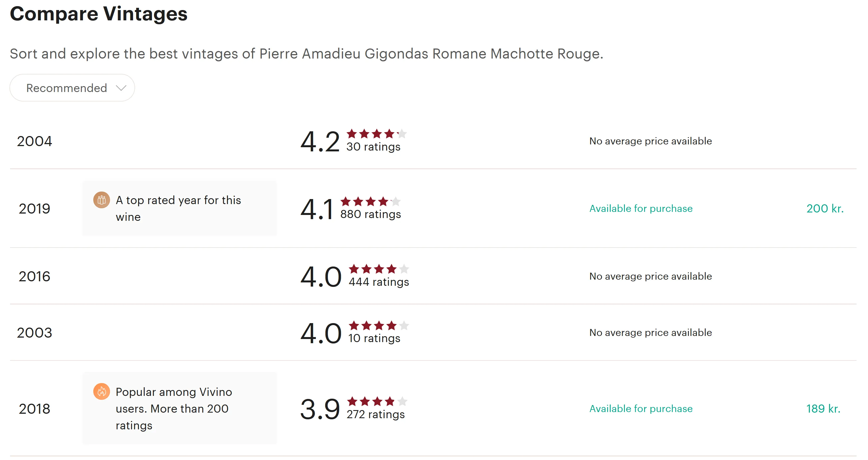This screenshot has height=460, width=868.
Task: Click the 880 ratings count
Action: pyautogui.click(x=370, y=214)
